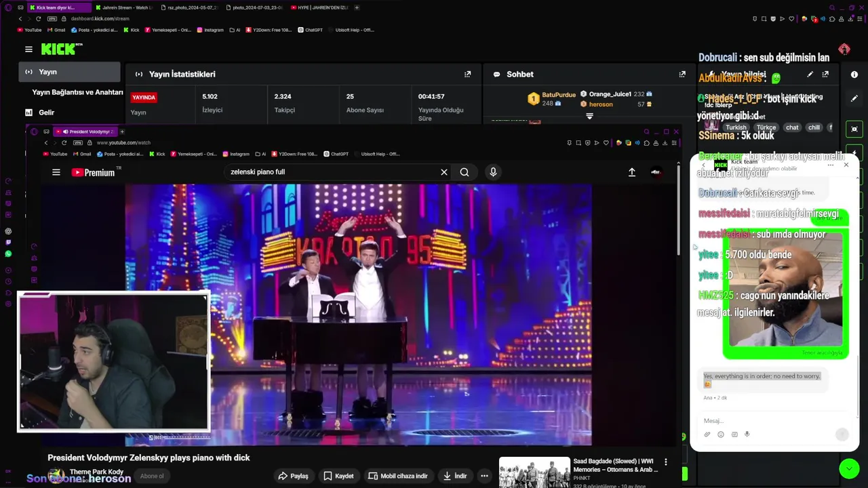Image resolution: width=868 pixels, height=488 pixels.
Task: Go back in the Kick team chat popup
Action: coord(703,165)
